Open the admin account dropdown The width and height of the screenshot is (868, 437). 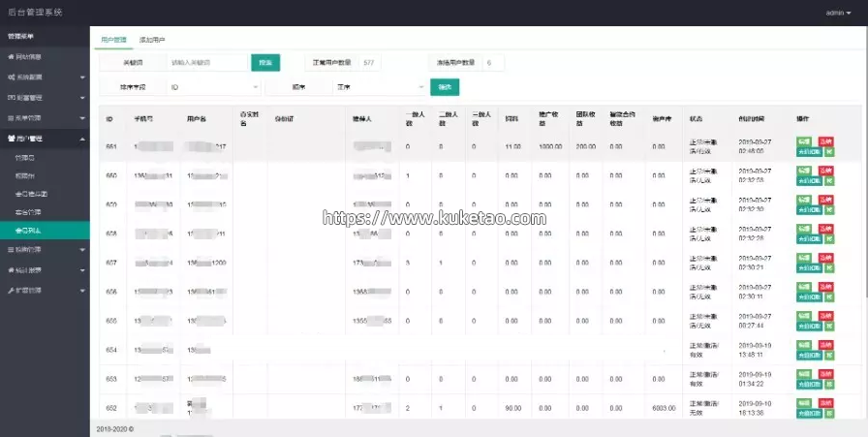[838, 13]
